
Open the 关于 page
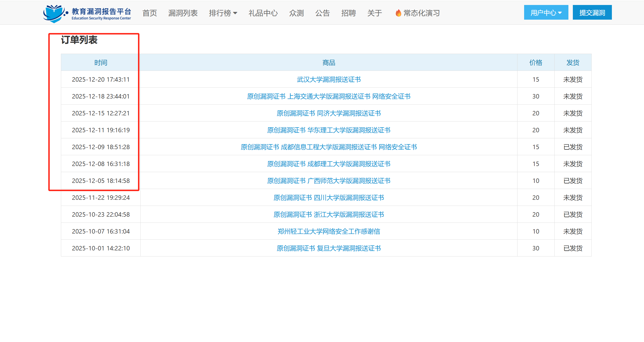374,13
